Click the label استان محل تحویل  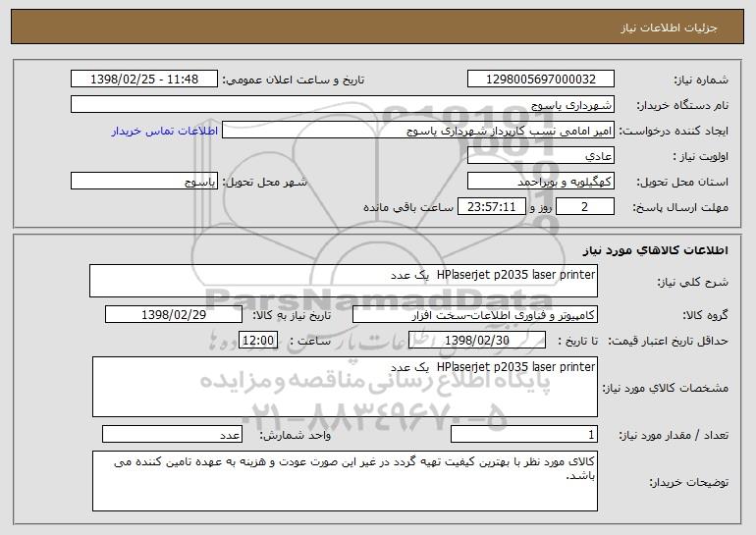682,183
